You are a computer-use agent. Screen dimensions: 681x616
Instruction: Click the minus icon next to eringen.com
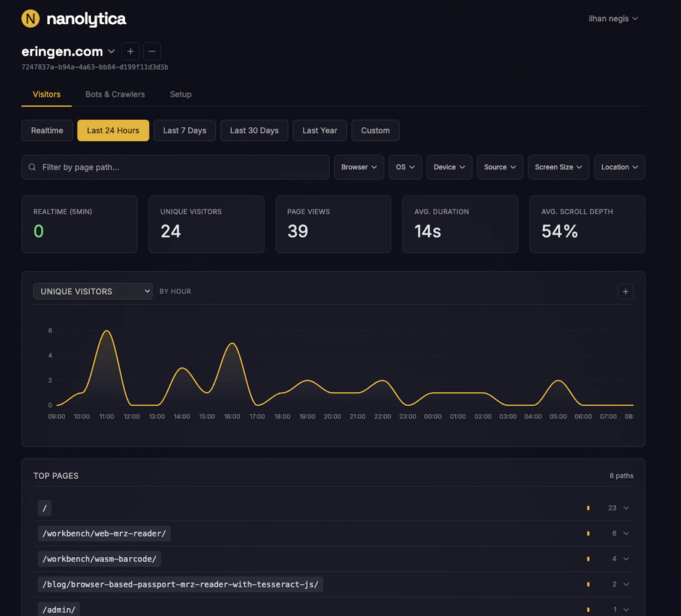point(152,51)
